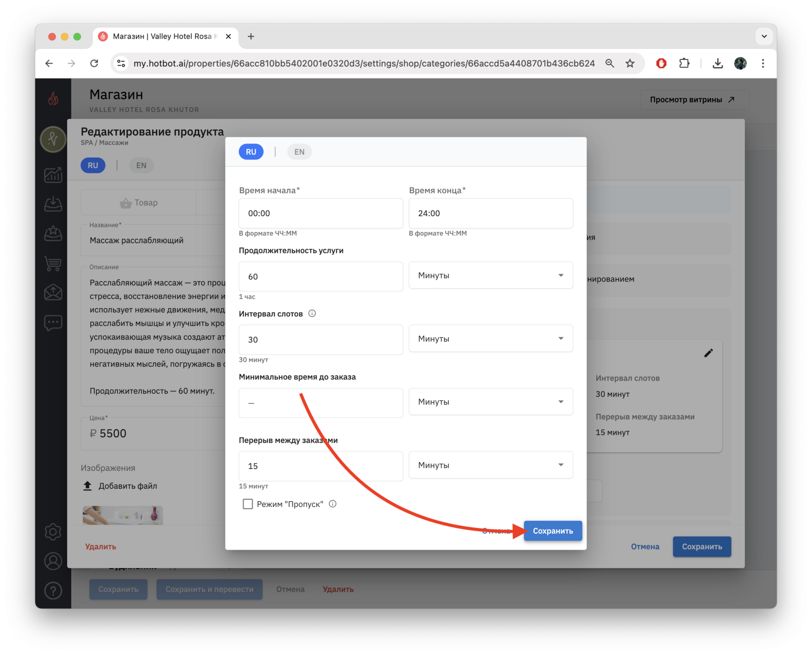Click the SPA / Массажи breadcrumb text
This screenshot has height=655, width=812.
pos(104,143)
